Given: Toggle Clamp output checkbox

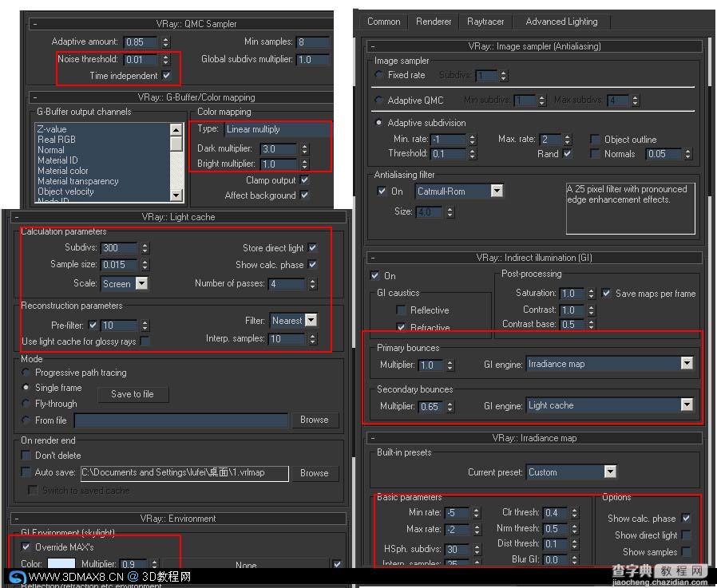Looking at the screenshot, I should [304, 180].
